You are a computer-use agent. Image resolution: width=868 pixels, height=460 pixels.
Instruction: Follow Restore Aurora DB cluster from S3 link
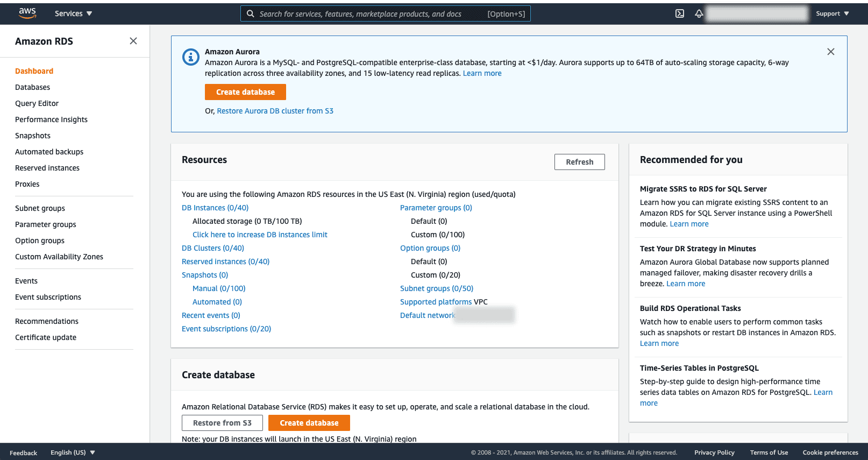point(275,111)
